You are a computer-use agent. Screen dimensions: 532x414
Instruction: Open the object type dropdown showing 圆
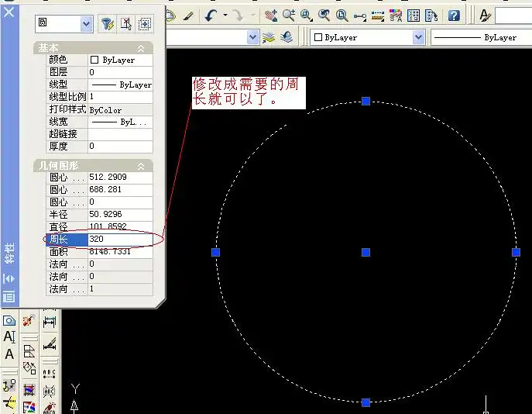click(x=86, y=24)
